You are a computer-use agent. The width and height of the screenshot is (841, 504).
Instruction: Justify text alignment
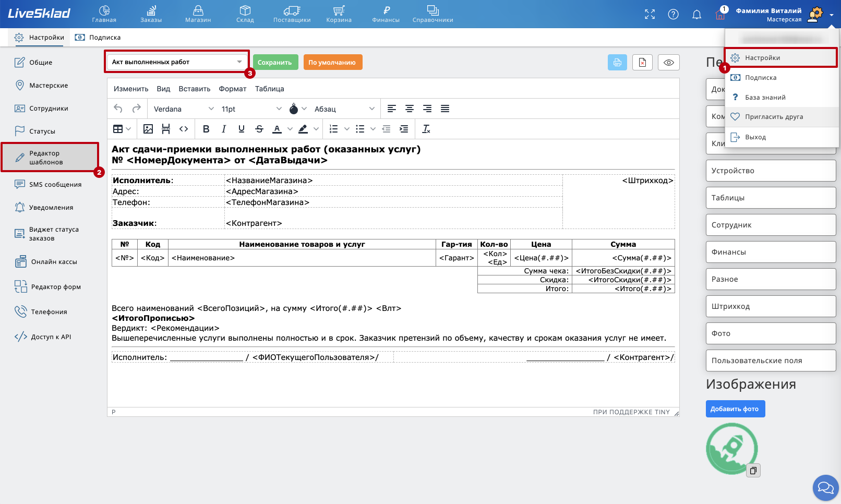[x=445, y=109]
